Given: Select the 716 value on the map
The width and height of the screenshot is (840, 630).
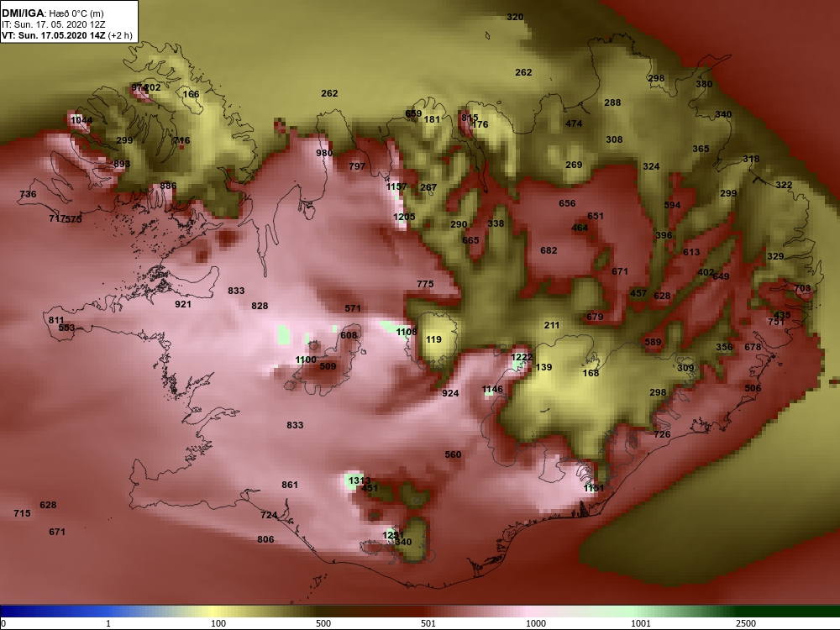Looking at the screenshot, I should coord(181,140).
